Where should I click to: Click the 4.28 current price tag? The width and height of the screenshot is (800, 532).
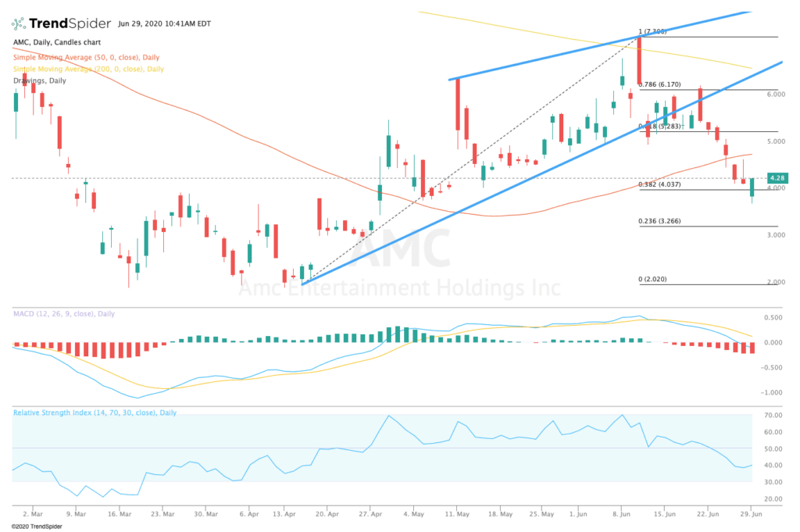point(777,178)
